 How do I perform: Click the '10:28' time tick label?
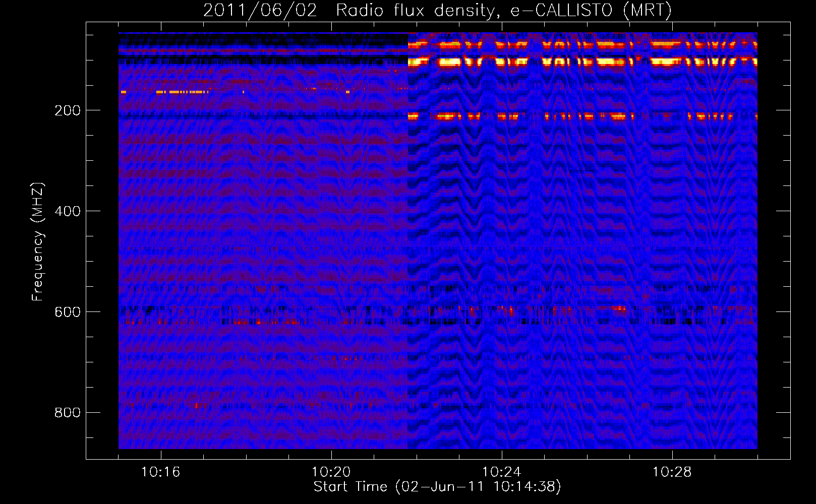point(672,472)
